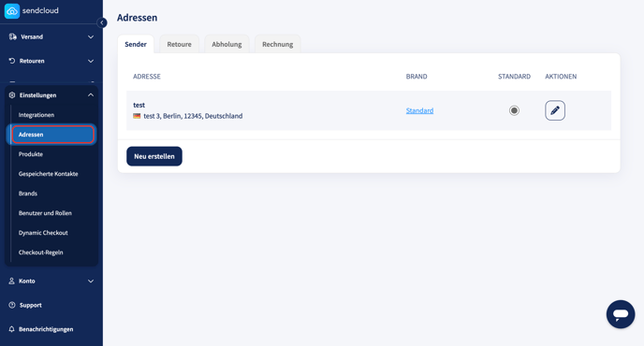This screenshot has width=644, height=346.
Task: Click the Einstellungen gear icon
Action: [x=12, y=95]
